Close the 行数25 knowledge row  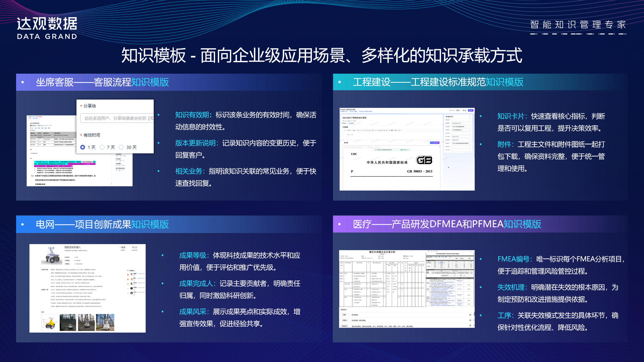[470, 320]
